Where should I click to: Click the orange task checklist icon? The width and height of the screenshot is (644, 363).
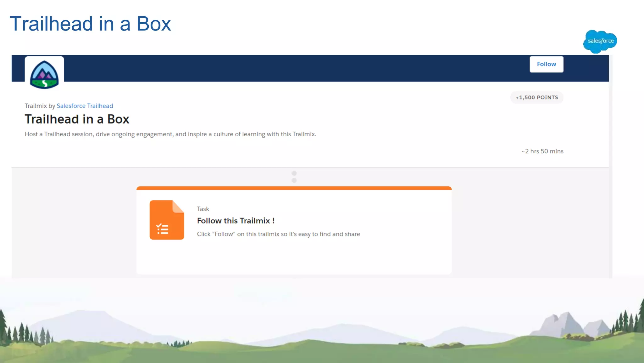click(x=167, y=220)
